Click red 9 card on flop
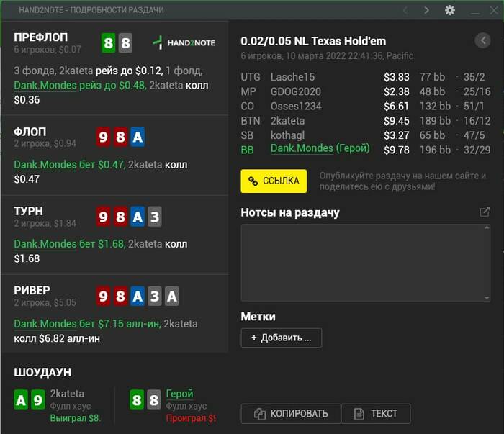 click(x=103, y=137)
